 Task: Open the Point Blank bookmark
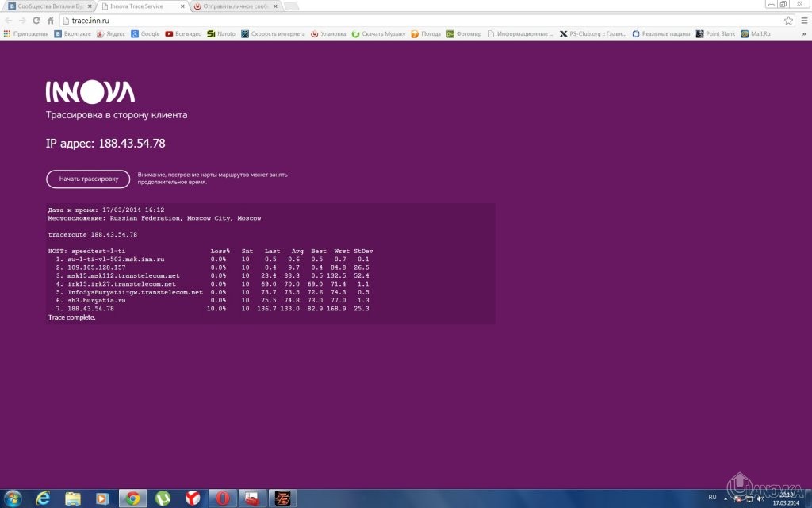[x=715, y=33]
